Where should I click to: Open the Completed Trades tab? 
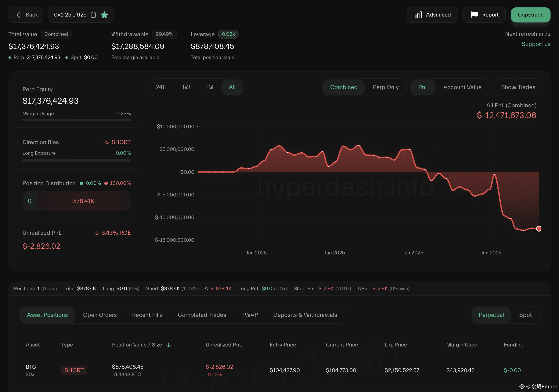pos(202,315)
